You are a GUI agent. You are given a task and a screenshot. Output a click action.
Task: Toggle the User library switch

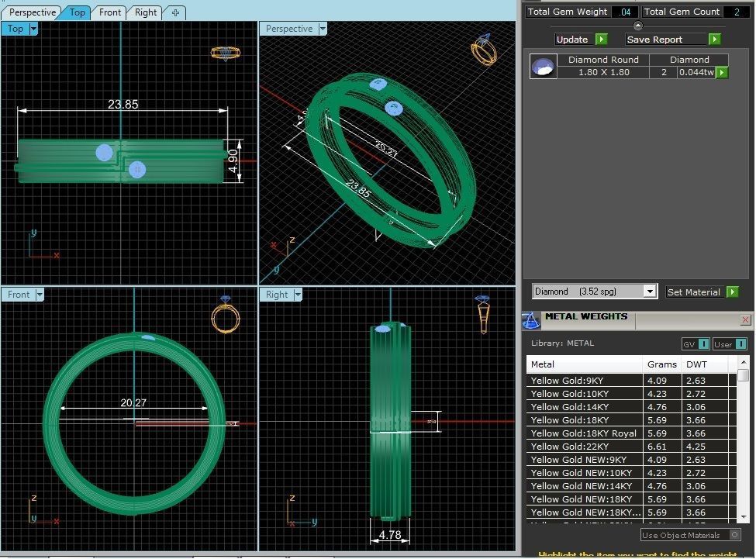pos(740,343)
